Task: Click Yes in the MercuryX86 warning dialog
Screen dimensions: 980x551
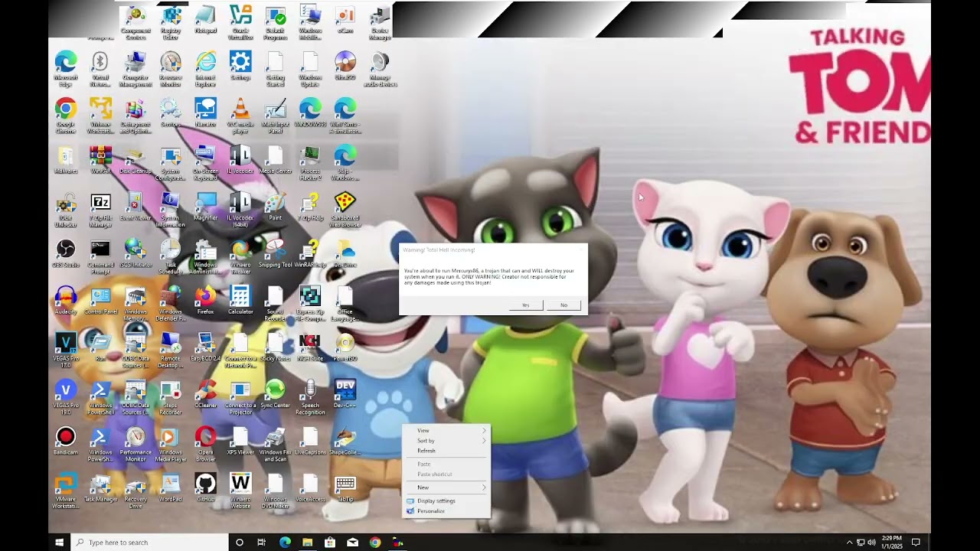Action: point(525,305)
